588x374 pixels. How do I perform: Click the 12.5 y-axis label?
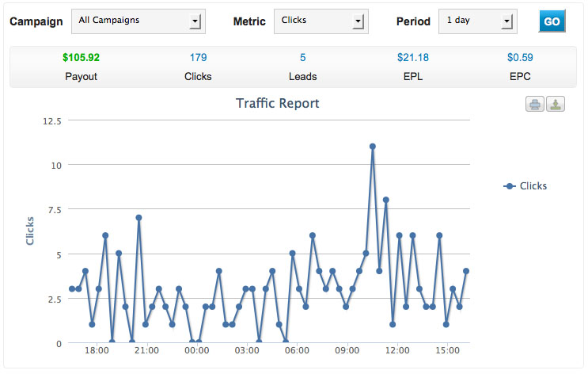click(x=51, y=120)
